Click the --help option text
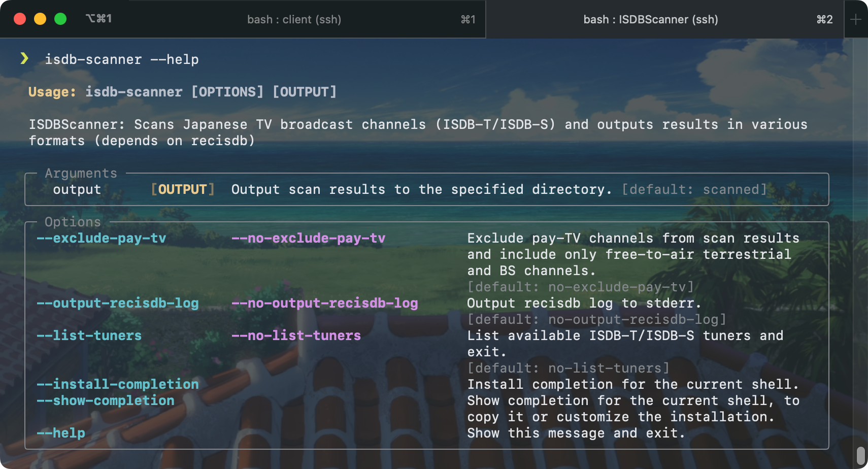The width and height of the screenshot is (868, 469). pos(60,433)
